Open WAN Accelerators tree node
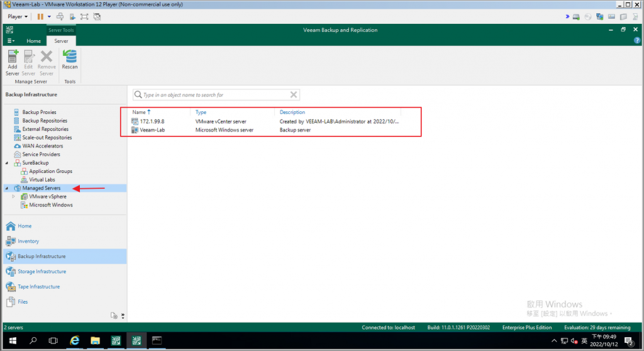 (x=42, y=146)
